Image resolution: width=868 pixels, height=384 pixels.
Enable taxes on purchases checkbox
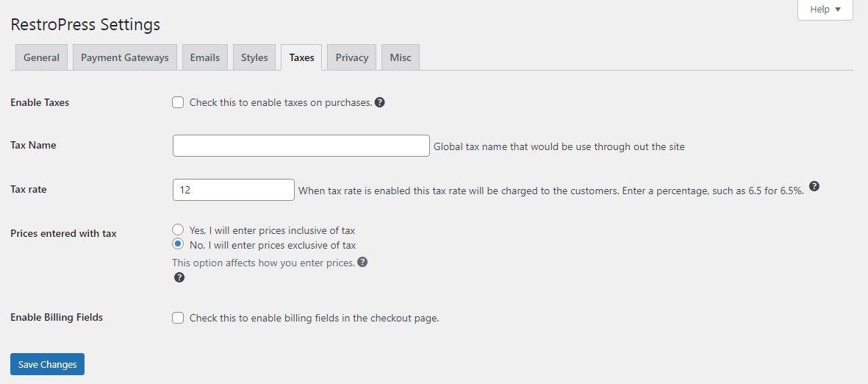coord(178,102)
